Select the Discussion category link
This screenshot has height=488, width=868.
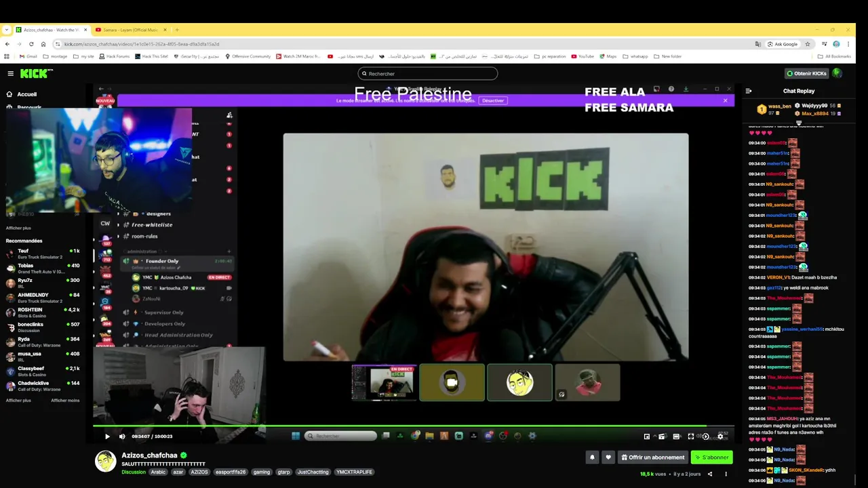[x=134, y=472]
